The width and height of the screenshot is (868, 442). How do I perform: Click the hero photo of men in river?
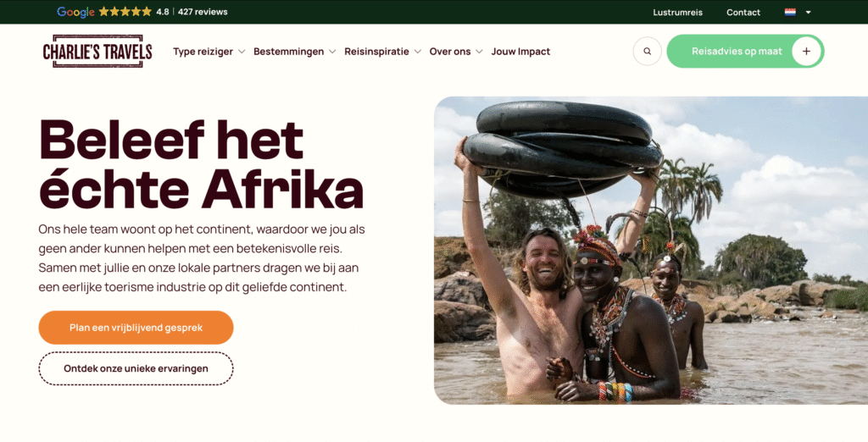651,251
